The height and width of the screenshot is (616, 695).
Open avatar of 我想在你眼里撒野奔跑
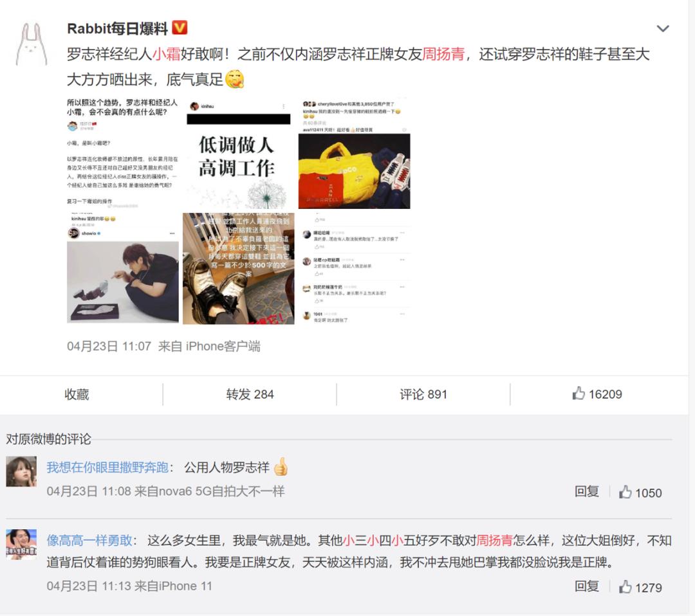(x=21, y=471)
